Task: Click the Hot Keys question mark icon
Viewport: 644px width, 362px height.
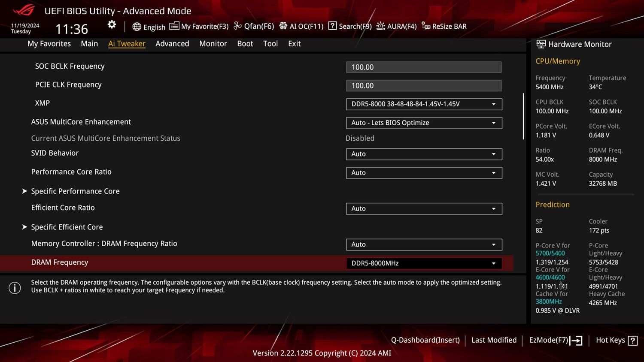Action: pyautogui.click(x=632, y=341)
